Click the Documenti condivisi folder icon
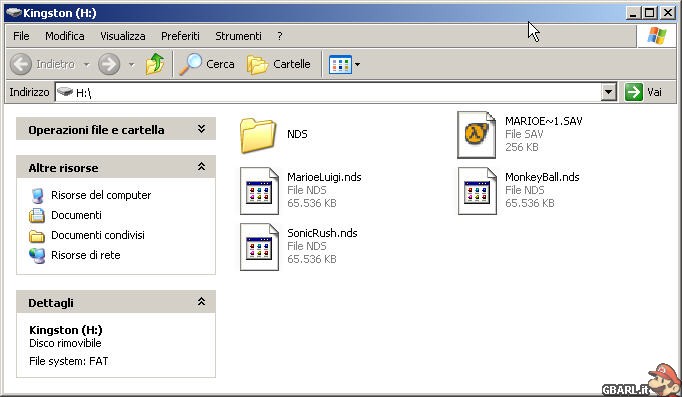The image size is (682, 397). click(37, 236)
